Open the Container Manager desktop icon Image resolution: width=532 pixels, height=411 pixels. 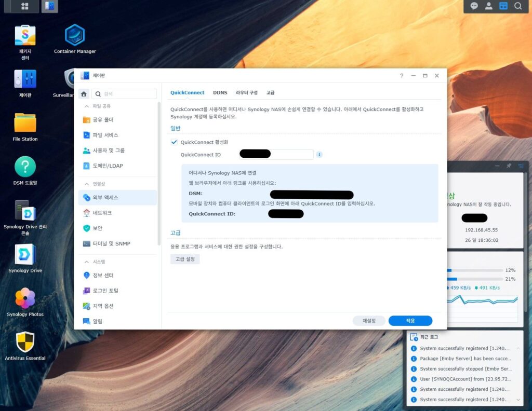coord(75,39)
